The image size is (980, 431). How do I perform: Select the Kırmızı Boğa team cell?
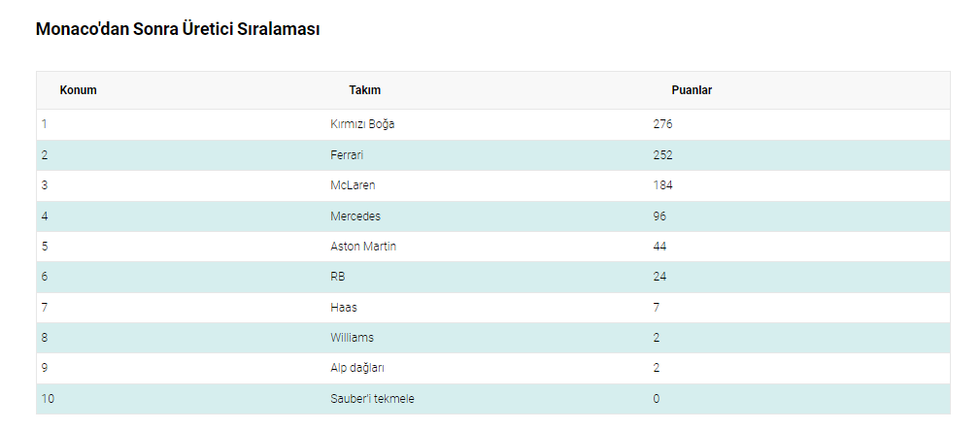click(362, 124)
